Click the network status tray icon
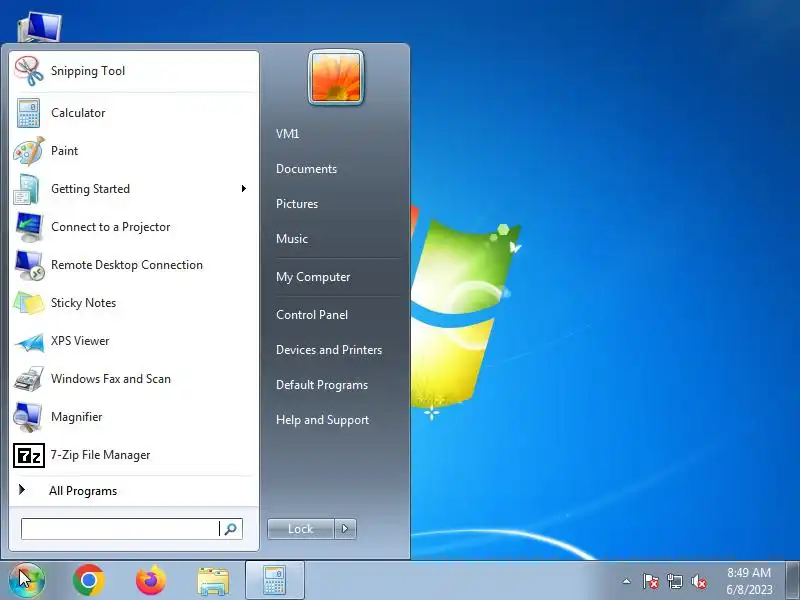This screenshot has width=800, height=600. click(674, 581)
